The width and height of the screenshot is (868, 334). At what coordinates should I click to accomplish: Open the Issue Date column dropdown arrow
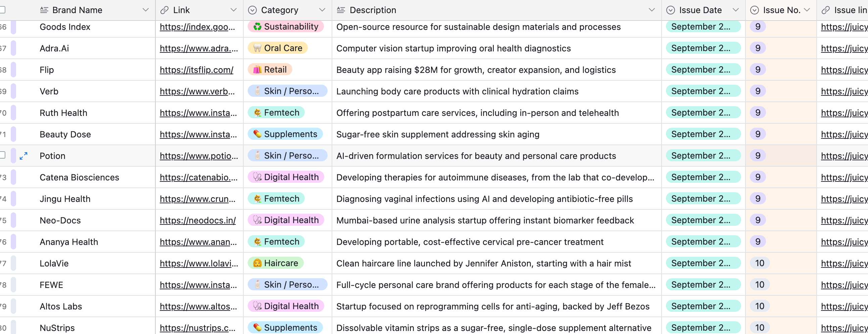click(x=736, y=10)
